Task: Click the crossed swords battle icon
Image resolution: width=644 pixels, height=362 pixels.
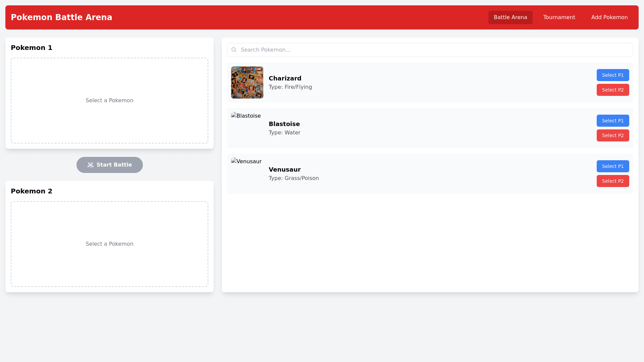Action: point(91,165)
